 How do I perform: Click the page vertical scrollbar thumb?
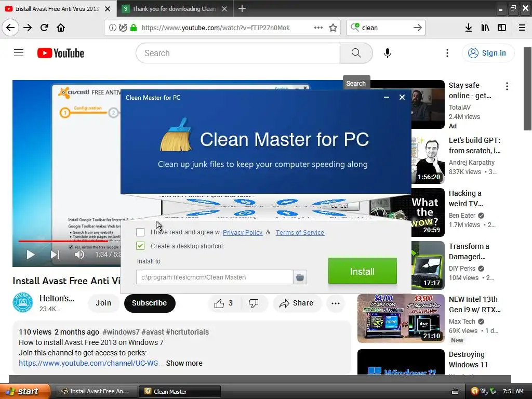coord(528,88)
